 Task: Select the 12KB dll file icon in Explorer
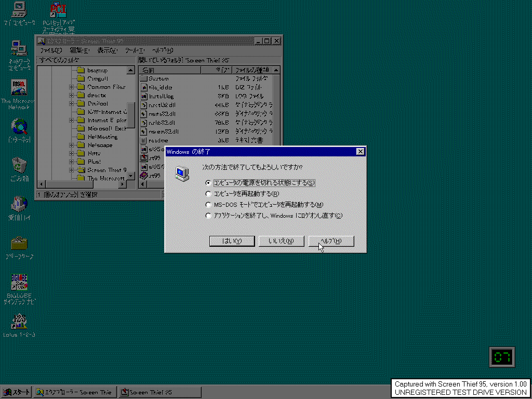(143, 131)
